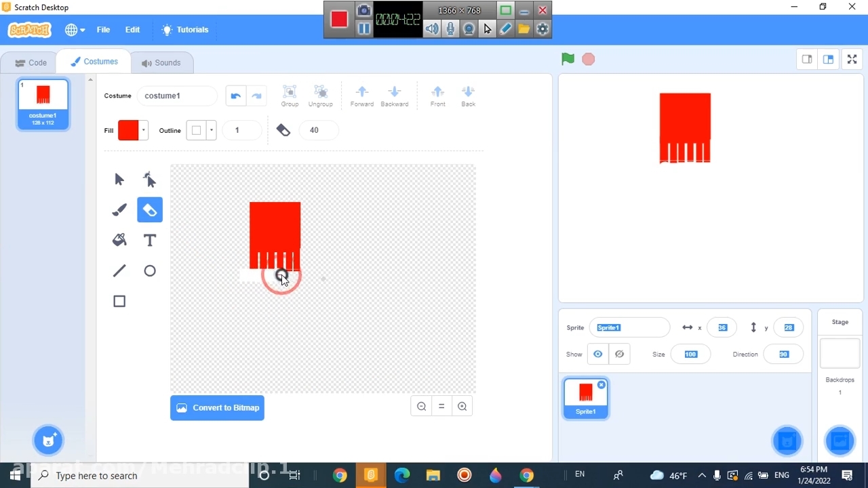Open Tutorials from the top bar
868x488 pixels.
point(185,30)
